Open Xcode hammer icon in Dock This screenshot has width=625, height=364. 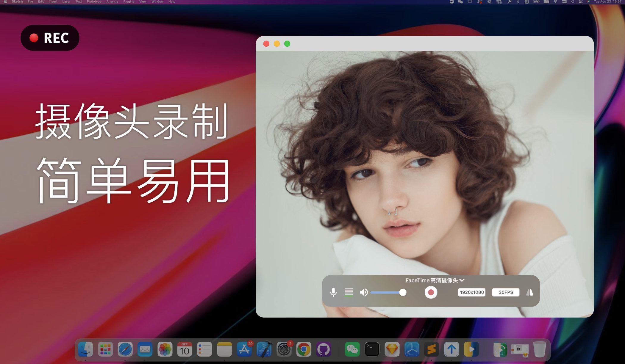tap(264, 349)
